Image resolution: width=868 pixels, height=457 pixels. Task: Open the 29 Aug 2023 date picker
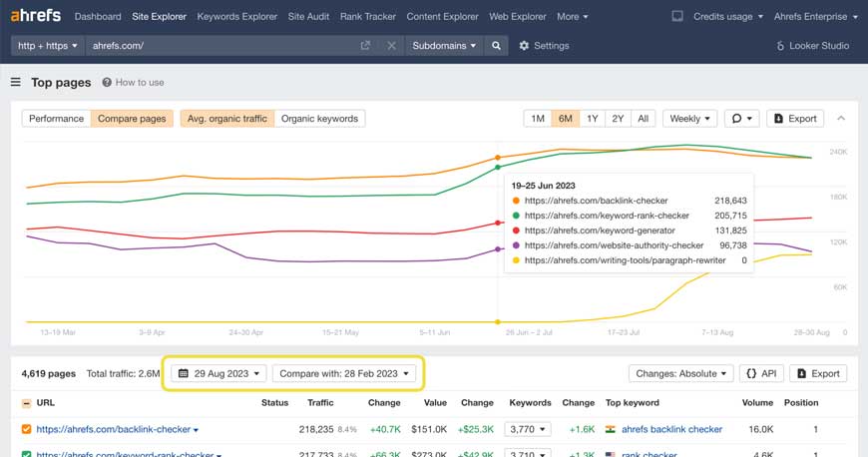click(218, 373)
